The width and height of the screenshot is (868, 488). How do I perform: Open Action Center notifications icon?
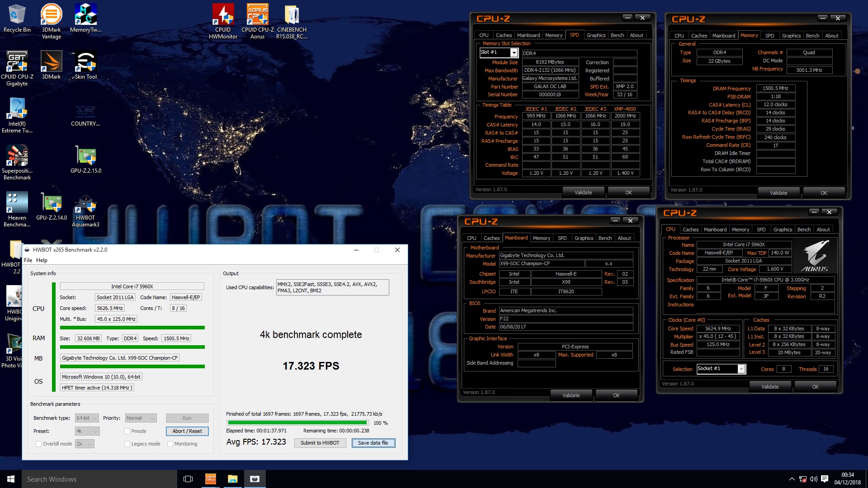pyautogui.click(x=825, y=479)
